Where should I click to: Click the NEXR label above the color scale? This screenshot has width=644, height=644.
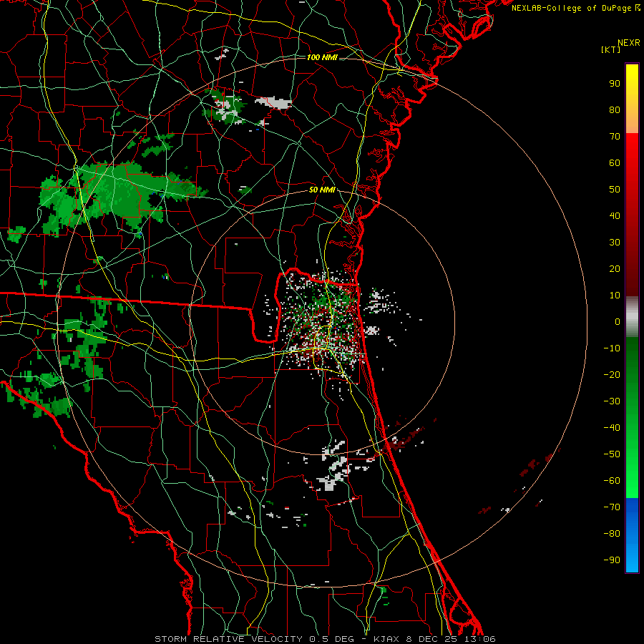[628, 43]
